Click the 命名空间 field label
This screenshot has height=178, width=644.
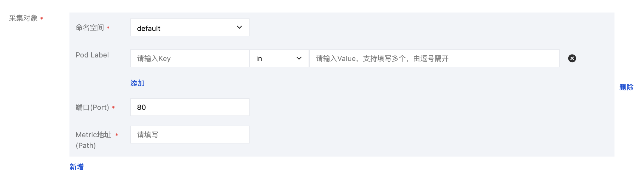tap(90, 28)
